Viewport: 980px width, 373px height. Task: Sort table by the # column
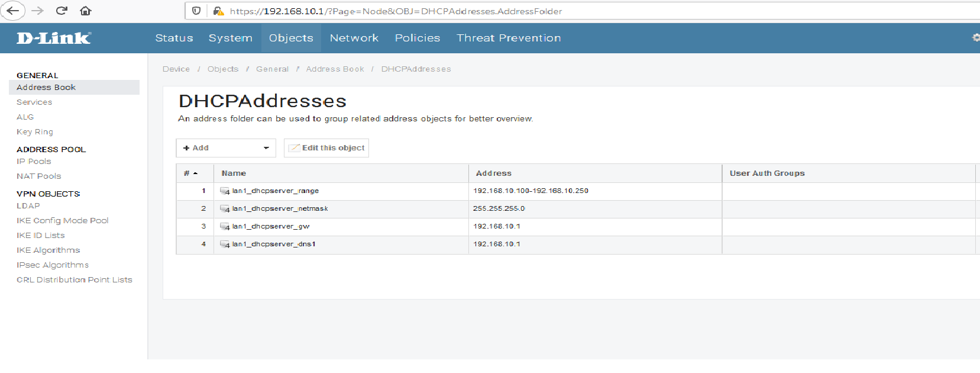pos(190,173)
